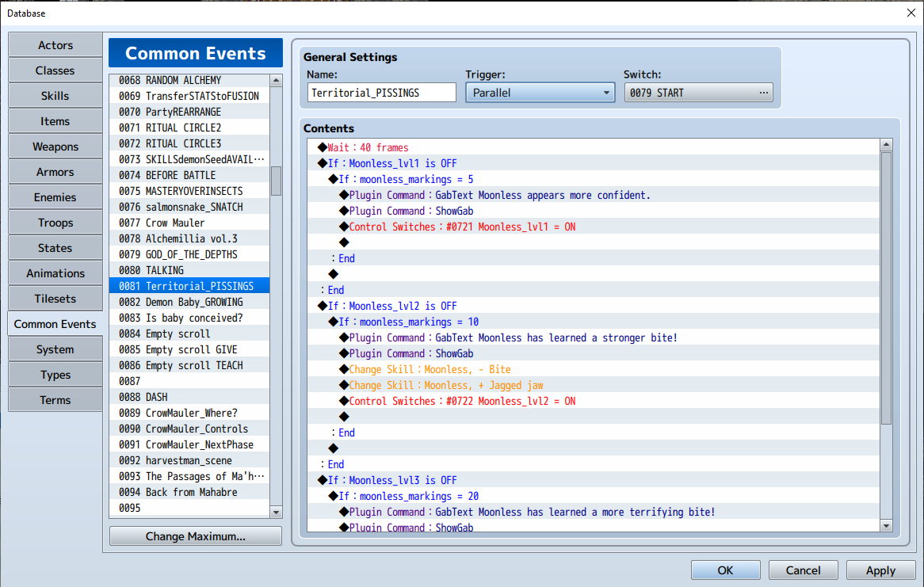Select event 0070 PartyREARRANGE

coord(189,112)
